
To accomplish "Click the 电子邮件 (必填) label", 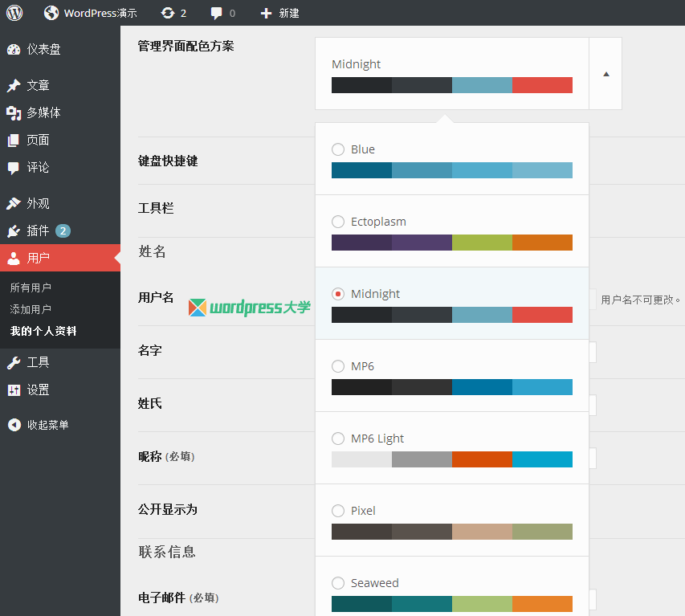I will click(178, 598).
